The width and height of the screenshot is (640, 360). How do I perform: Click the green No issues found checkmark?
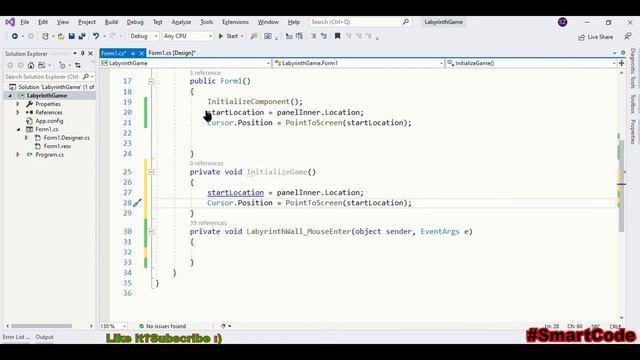coord(142,326)
